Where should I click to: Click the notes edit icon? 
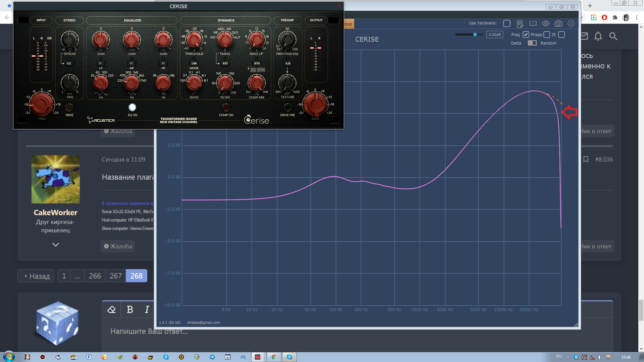click(x=520, y=24)
